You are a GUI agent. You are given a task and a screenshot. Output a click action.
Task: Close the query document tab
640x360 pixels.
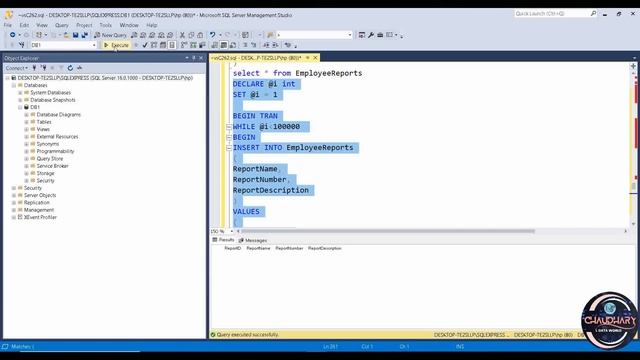click(x=315, y=58)
